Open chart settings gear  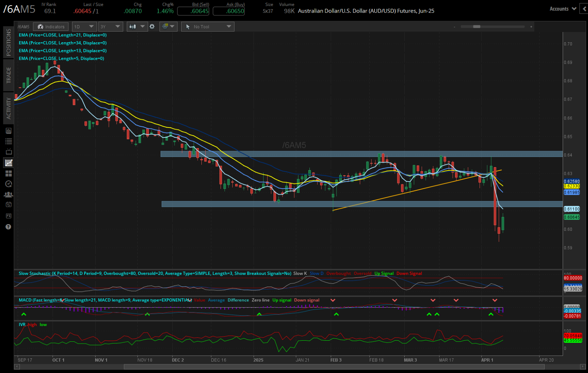click(x=152, y=26)
